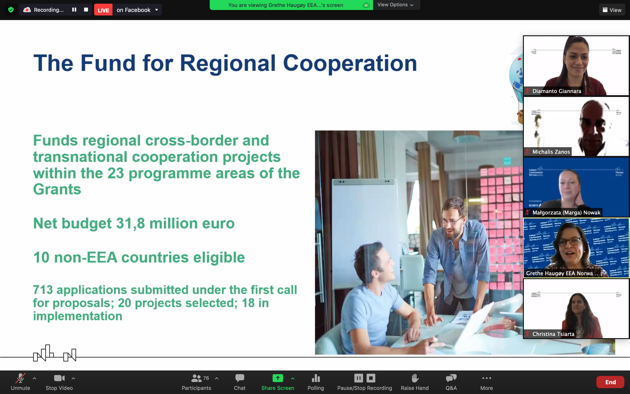Select Christina Tsiarta's video thumbnail

[576, 308]
